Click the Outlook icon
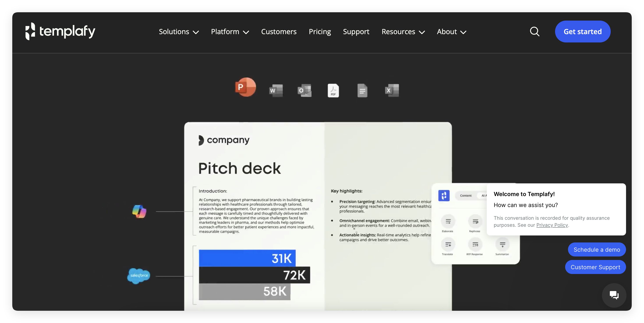 [304, 90]
